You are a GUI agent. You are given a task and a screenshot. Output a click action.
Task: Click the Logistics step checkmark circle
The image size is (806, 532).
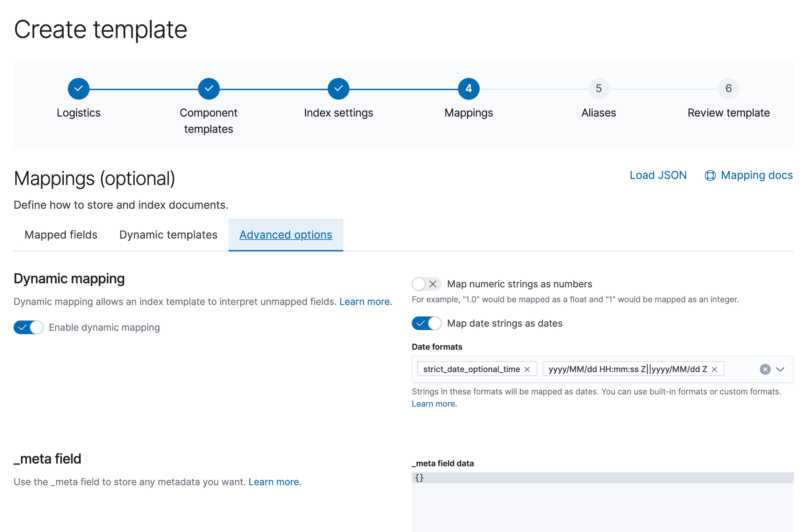tap(78, 88)
